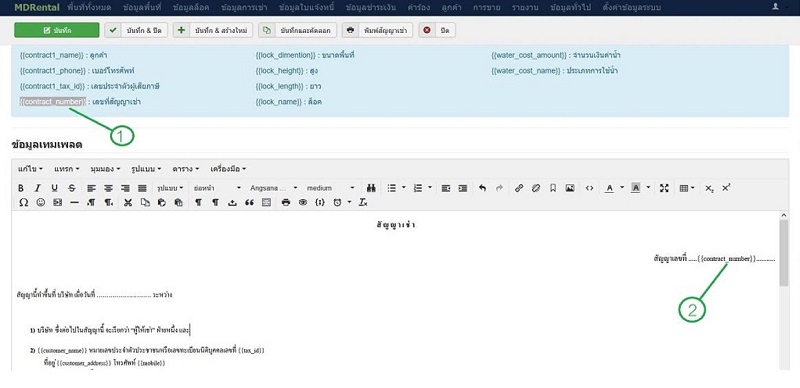Increase indent of the paragraph

tap(463, 188)
